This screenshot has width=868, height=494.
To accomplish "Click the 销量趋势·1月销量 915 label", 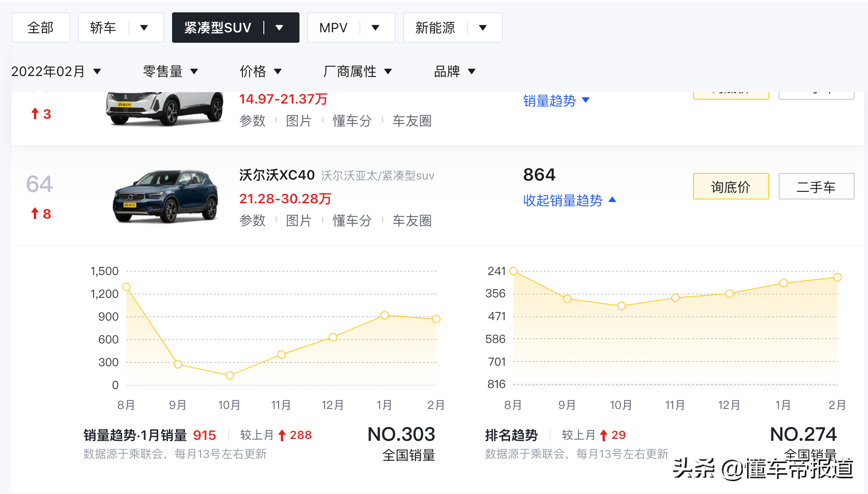I will pos(150,435).
